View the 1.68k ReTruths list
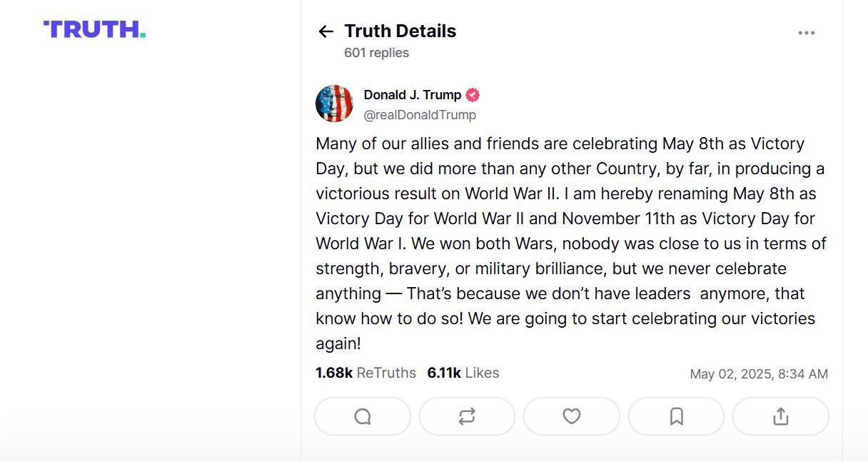The height and width of the screenshot is (467, 868). tap(365, 373)
